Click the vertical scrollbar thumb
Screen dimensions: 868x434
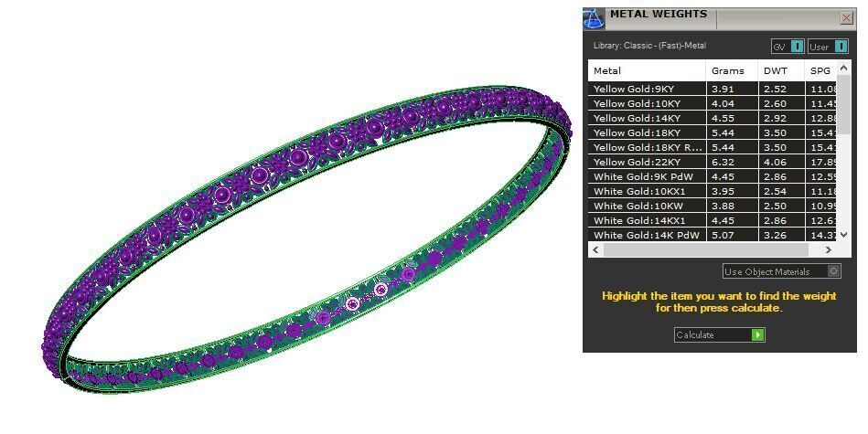click(843, 104)
